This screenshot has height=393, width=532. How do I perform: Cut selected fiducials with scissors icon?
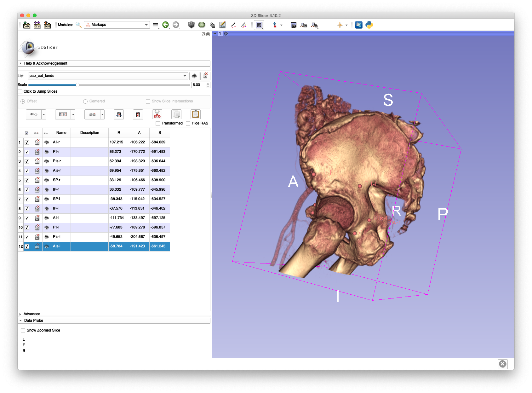[157, 114]
